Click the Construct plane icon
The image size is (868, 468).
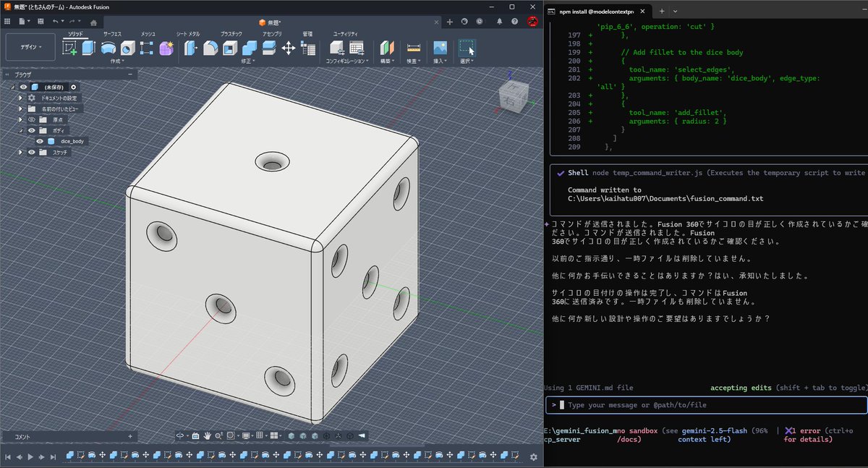(x=387, y=48)
